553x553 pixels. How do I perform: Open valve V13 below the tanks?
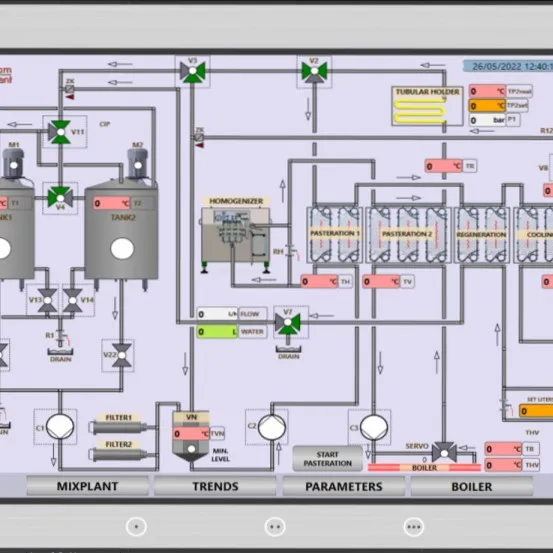pos(47,300)
